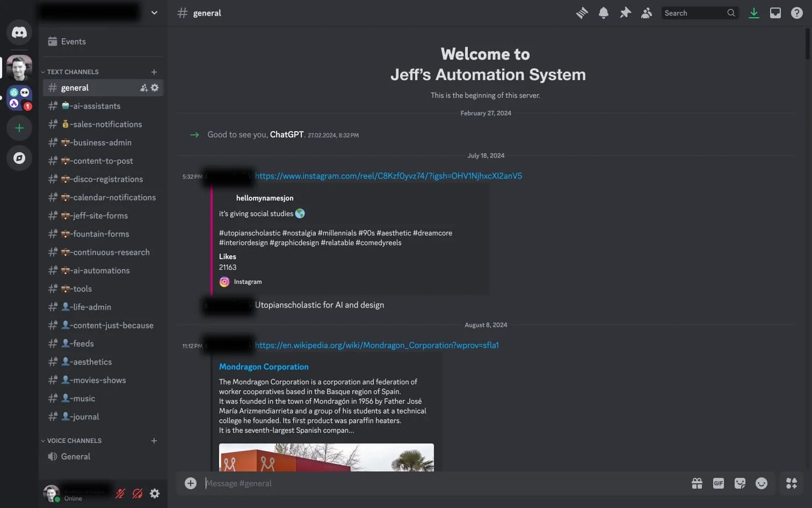Open the movies-shows channel

click(103, 380)
